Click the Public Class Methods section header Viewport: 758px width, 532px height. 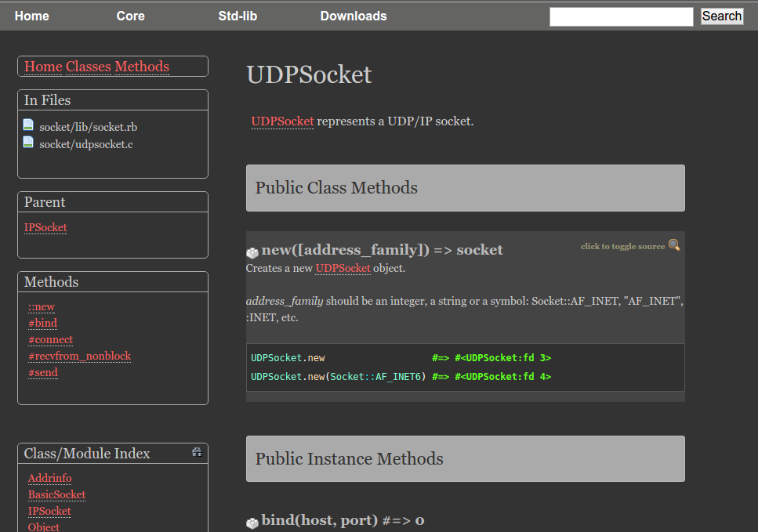(x=465, y=188)
